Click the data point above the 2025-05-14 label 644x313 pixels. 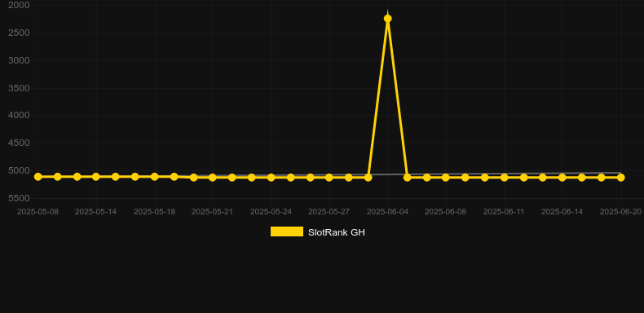click(x=95, y=177)
